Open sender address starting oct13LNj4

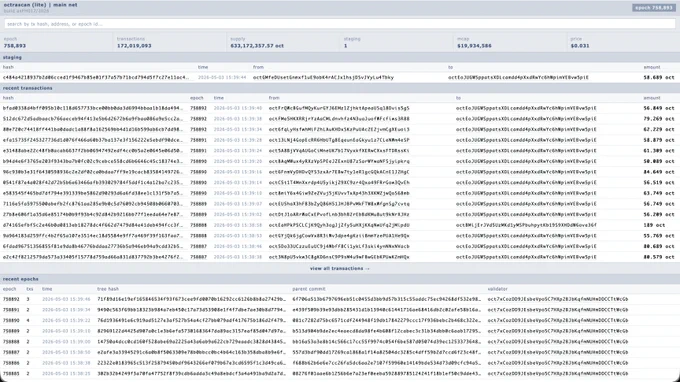click(x=339, y=140)
